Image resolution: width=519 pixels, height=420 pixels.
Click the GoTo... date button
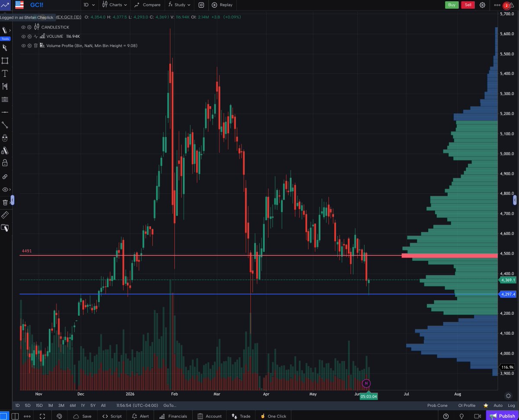coord(170,405)
